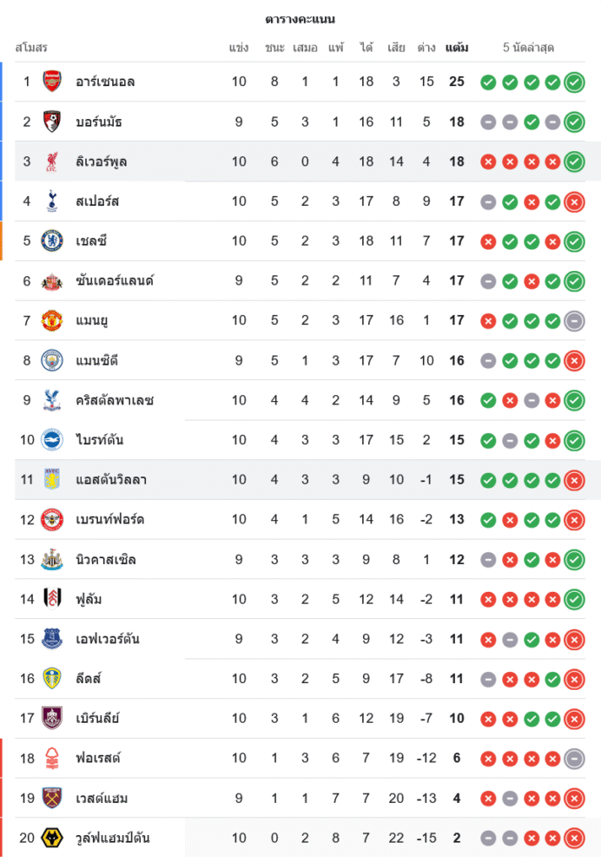The image size is (601, 868).
Task: Click the Crystal Palace crest icon
Action: click(53, 400)
